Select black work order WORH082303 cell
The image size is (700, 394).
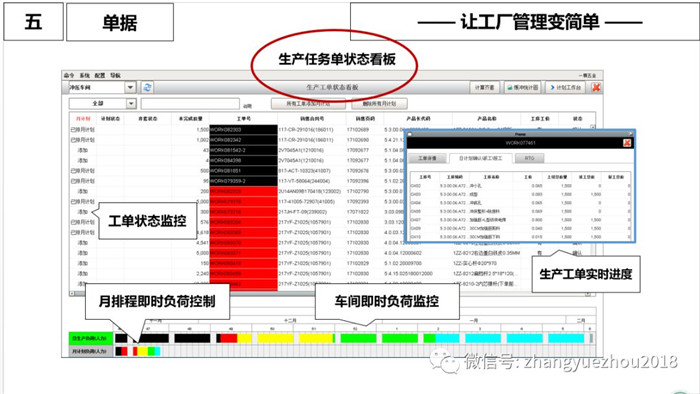click(243, 129)
